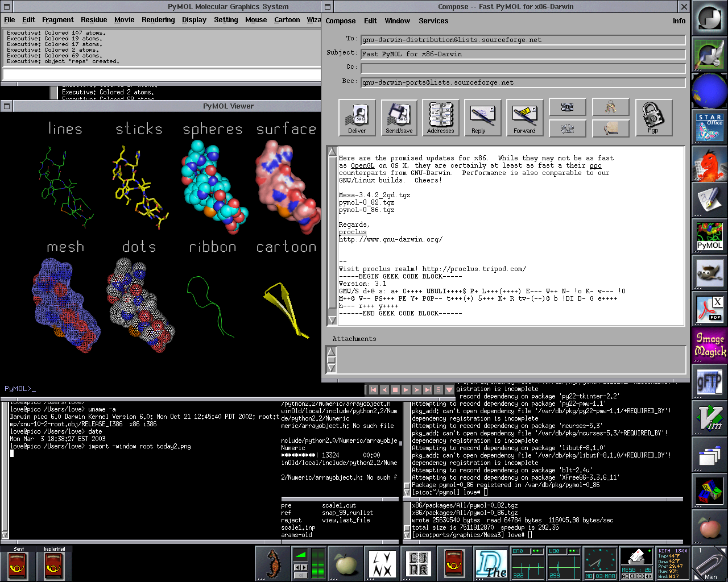Open the Window menu in Compose window

[397, 21]
